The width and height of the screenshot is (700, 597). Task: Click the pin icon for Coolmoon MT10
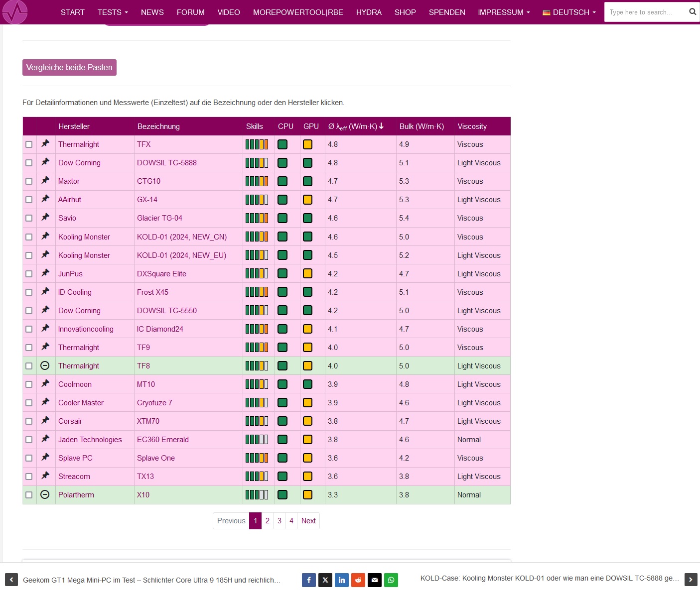coord(45,383)
